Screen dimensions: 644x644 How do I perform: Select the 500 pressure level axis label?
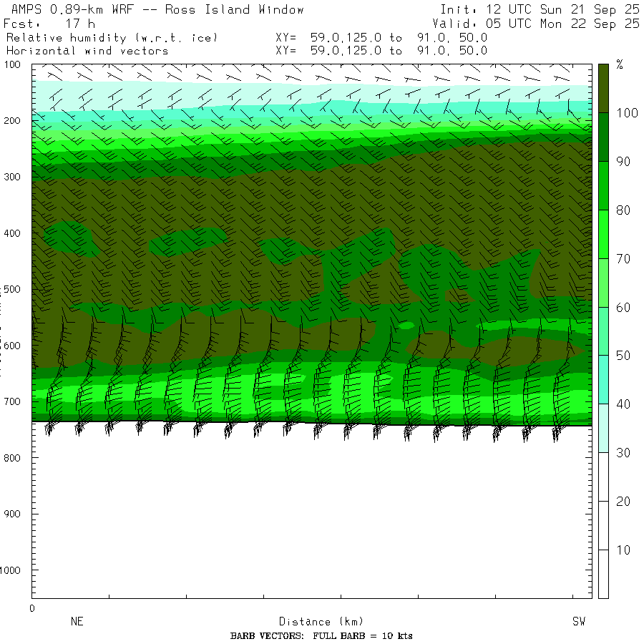(12, 289)
